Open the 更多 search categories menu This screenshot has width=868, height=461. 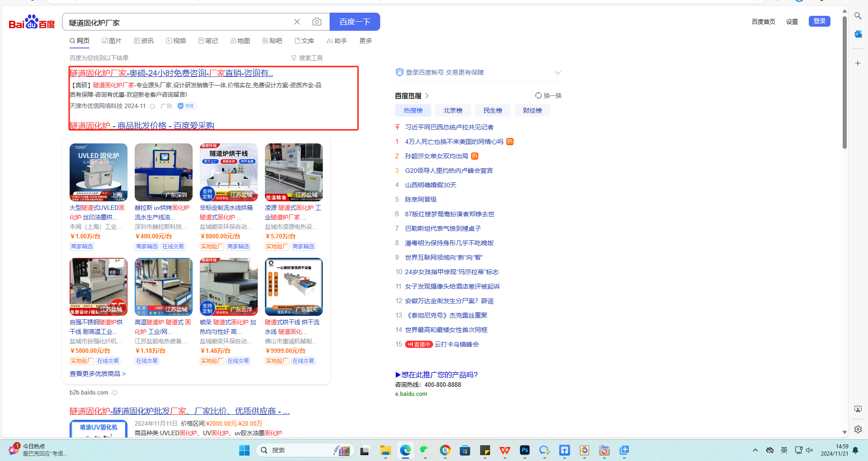(x=365, y=41)
